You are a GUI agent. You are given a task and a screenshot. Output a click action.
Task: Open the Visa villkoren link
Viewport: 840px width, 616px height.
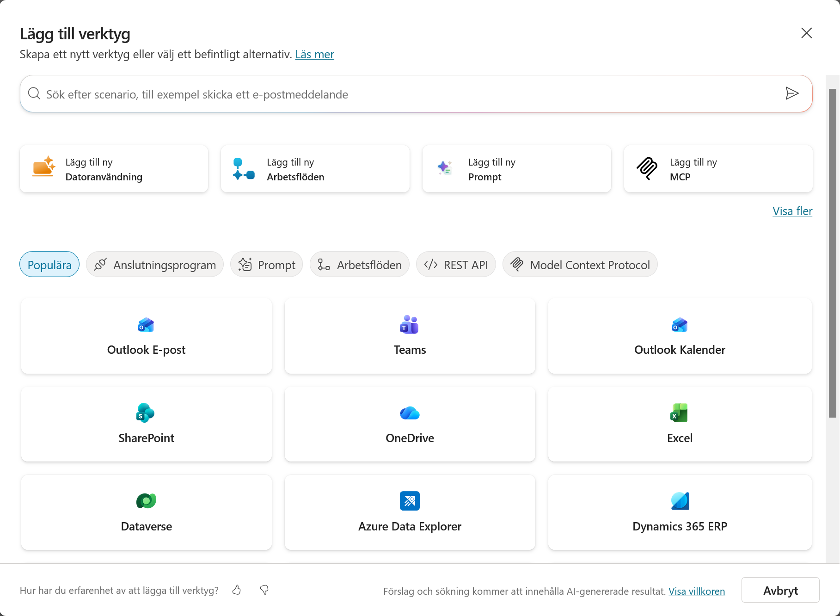pyautogui.click(x=697, y=591)
